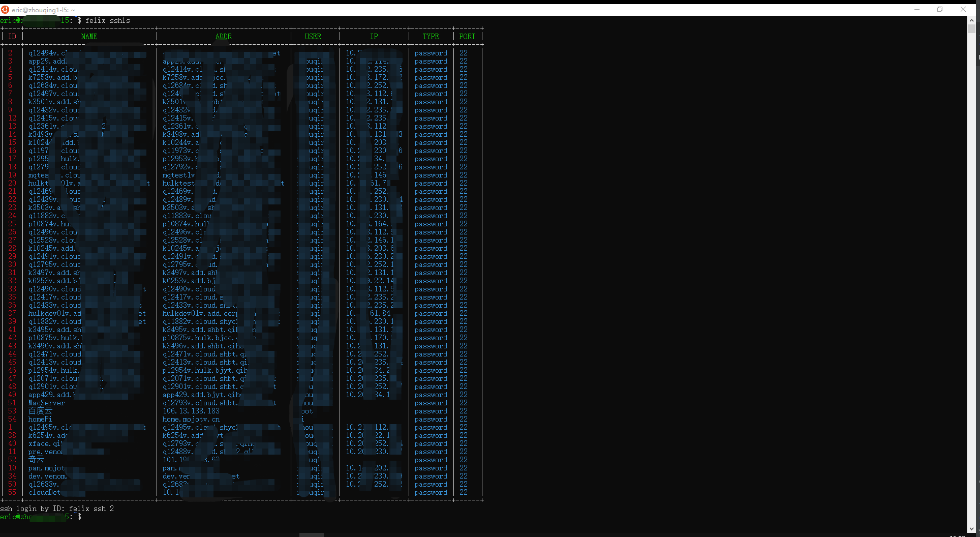980x537 pixels.
Task: Click the app429.add name in row 49
Action: (51, 395)
